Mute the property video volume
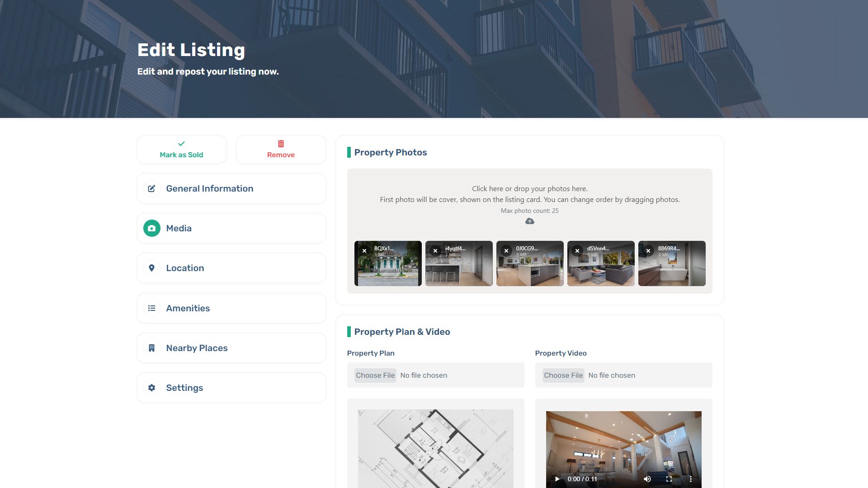The height and width of the screenshot is (488, 868). tap(647, 479)
